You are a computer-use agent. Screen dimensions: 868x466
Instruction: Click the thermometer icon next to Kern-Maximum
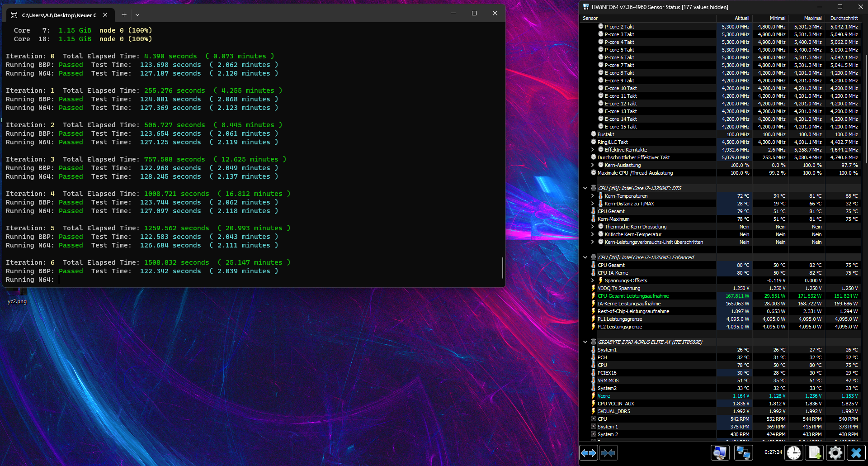click(593, 219)
